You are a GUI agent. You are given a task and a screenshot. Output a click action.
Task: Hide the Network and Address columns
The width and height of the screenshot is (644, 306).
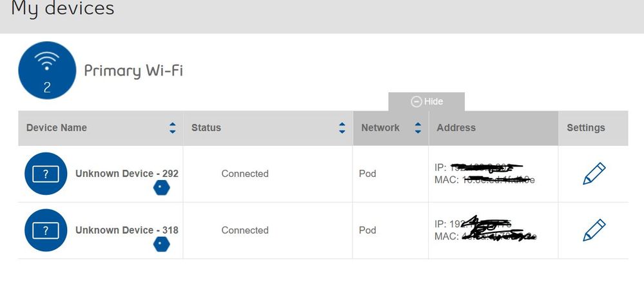427,102
